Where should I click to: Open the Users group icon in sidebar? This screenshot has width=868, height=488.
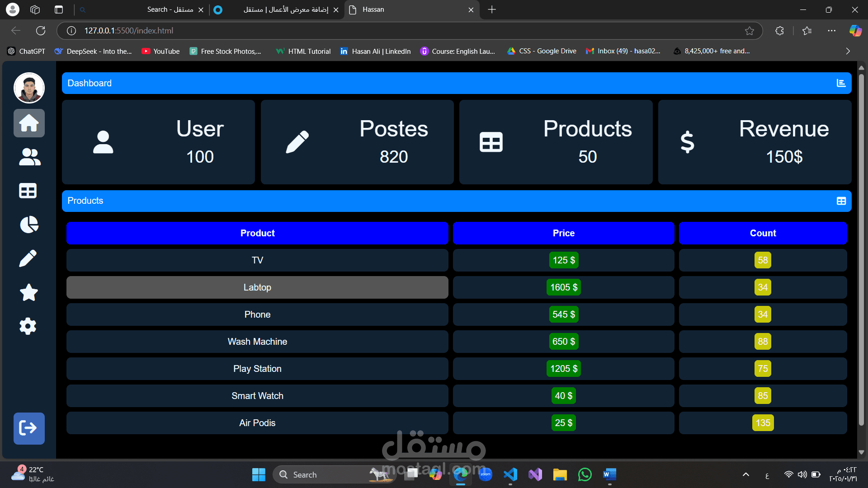coord(29,157)
